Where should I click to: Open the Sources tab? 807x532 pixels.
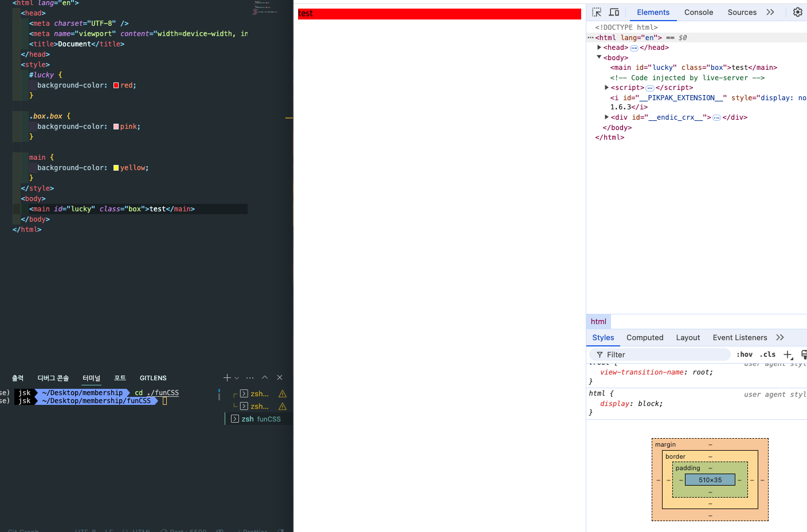tap(742, 12)
